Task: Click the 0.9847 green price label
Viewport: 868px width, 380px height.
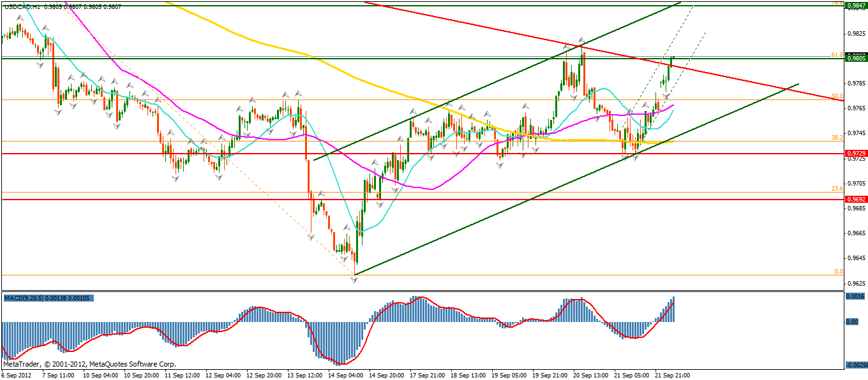Action: click(x=855, y=6)
